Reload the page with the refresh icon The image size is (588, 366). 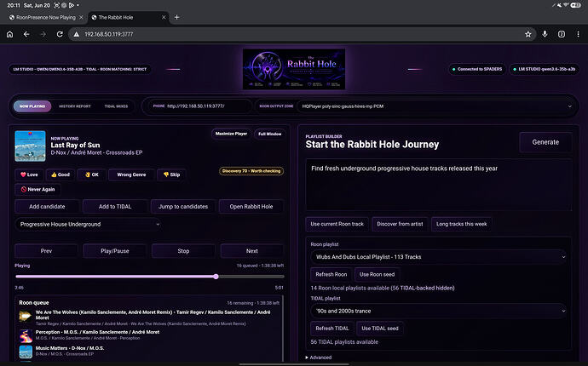[60, 34]
